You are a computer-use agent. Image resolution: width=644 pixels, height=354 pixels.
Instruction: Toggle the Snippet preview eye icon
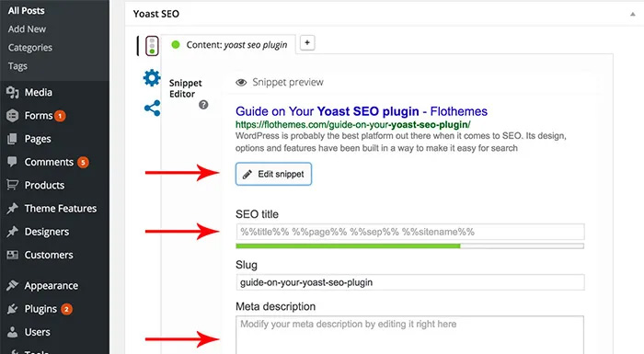[241, 83]
